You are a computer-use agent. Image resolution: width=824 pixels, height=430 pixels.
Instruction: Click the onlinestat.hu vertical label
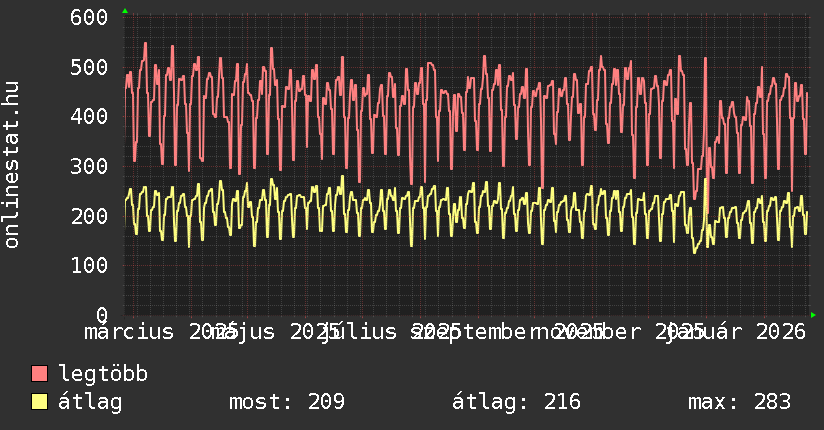coord(12,165)
